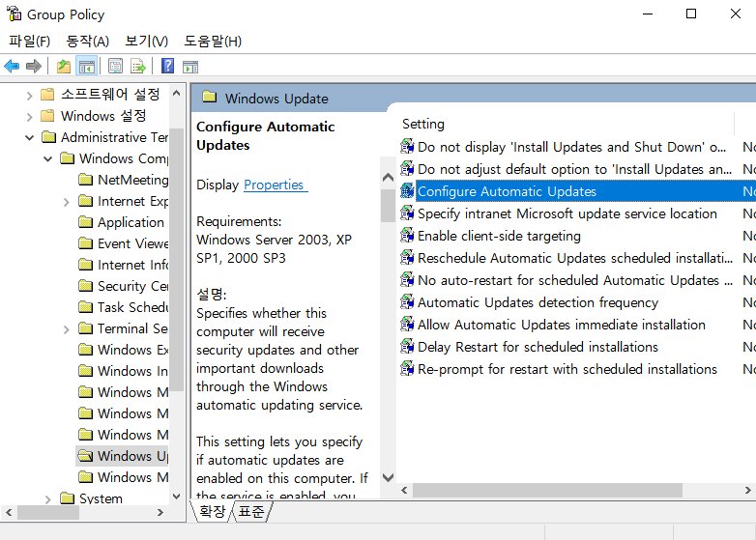756x540 pixels.
Task: Click the description pane scrollbar thumb
Action: click(388, 206)
